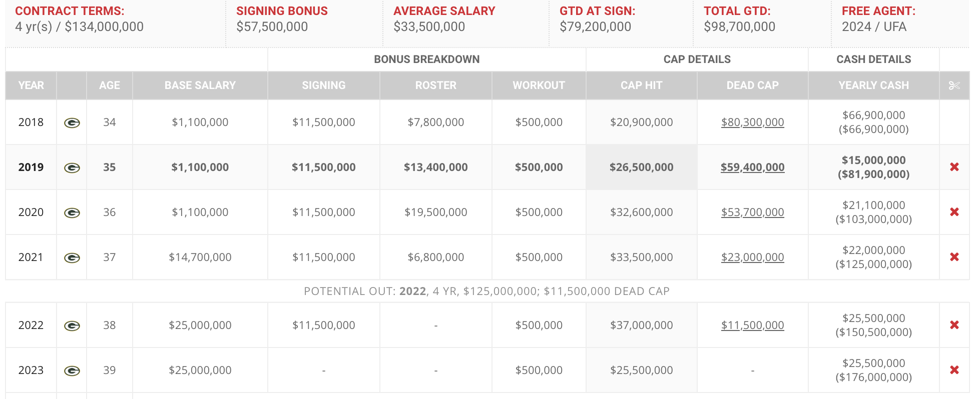Open the $53,700,000 dead cap link

(x=752, y=212)
